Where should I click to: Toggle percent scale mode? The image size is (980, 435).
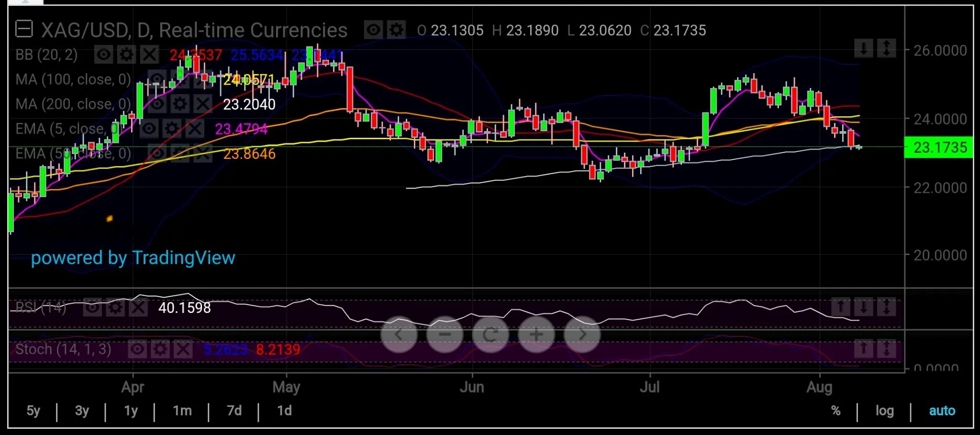pyautogui.click(x=835, y=411)
